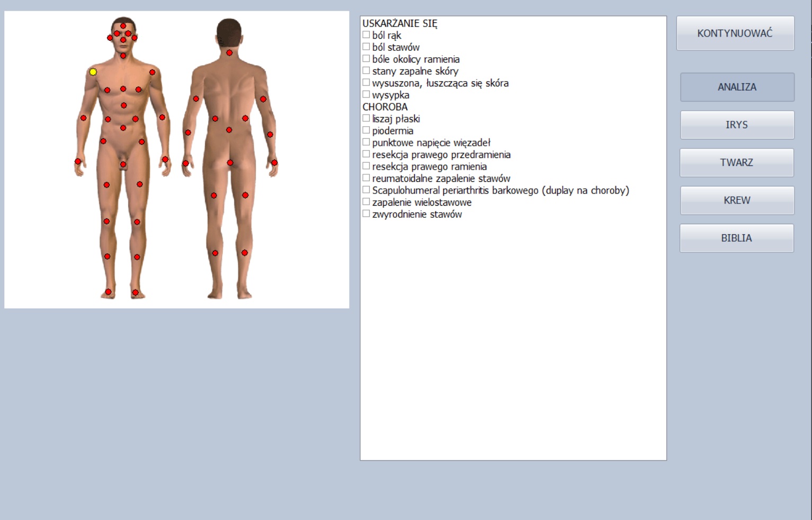Click the red point on back-view neck
Screen dimensions: 812x520
click(x=229, y=52)
